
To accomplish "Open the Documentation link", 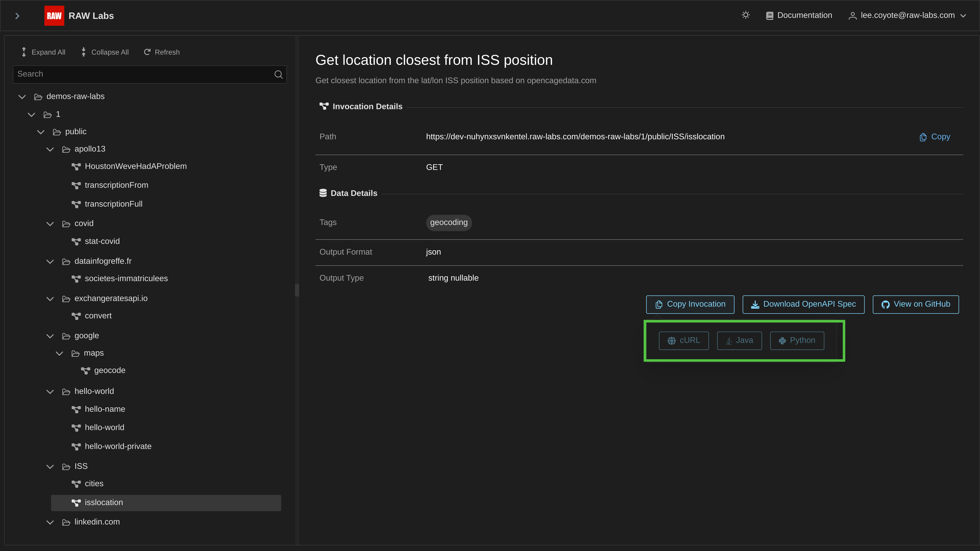I will 799,15.
